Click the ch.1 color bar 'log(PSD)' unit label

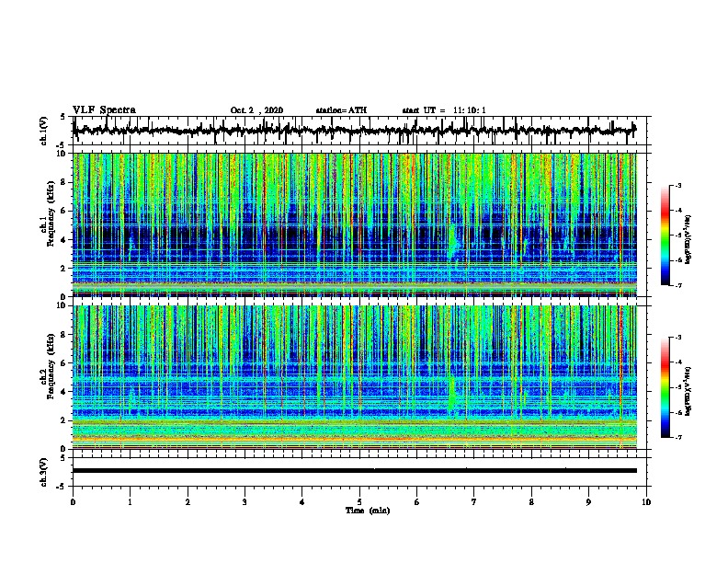click(688, 239)
